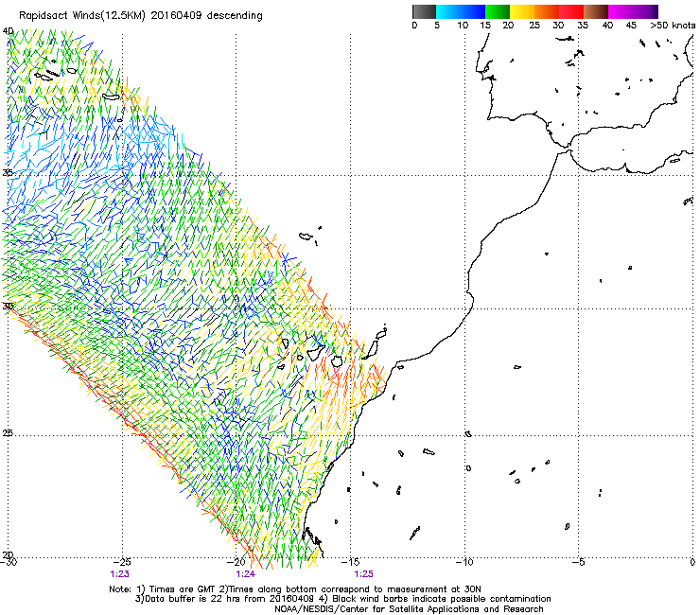Click the brown 35-40 knots legend swatch
This screenshot has height=615, width=700.
click(x=596, y=11)
